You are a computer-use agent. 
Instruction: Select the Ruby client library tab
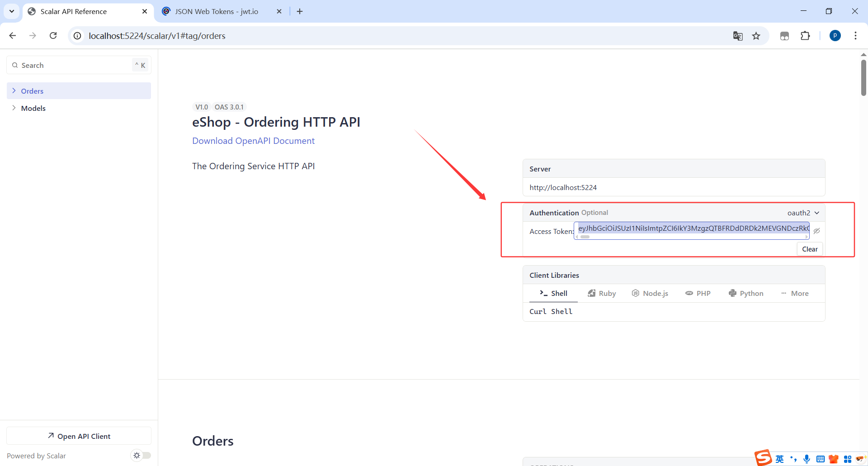coord(602,293)
